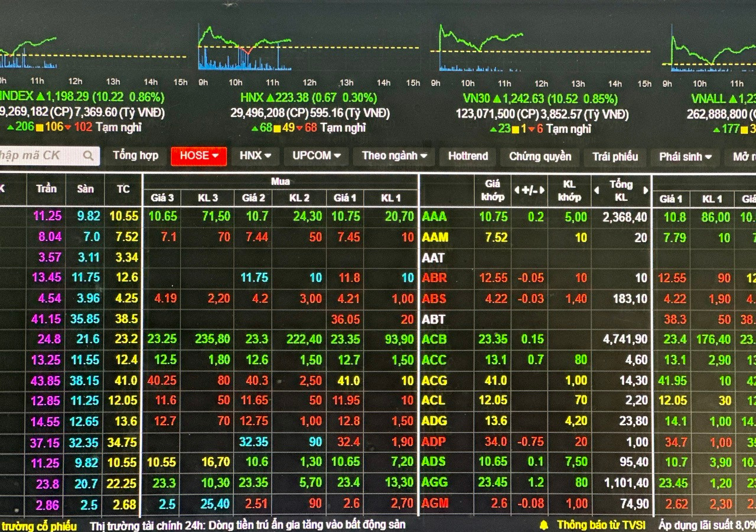Click ABS matched price 4.22
The image size is (756, 532).
496,299
